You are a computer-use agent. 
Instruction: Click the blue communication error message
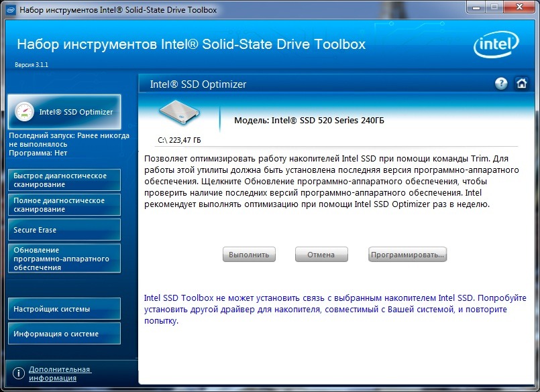tap(335, 309)
